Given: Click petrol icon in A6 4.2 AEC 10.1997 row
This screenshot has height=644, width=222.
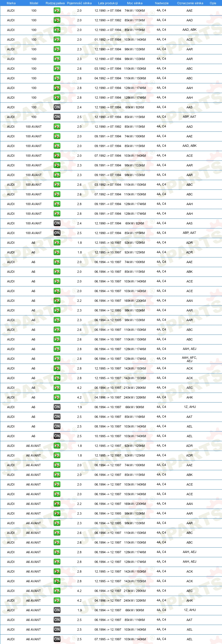Looking at the screenshot, I should point(57,388).
